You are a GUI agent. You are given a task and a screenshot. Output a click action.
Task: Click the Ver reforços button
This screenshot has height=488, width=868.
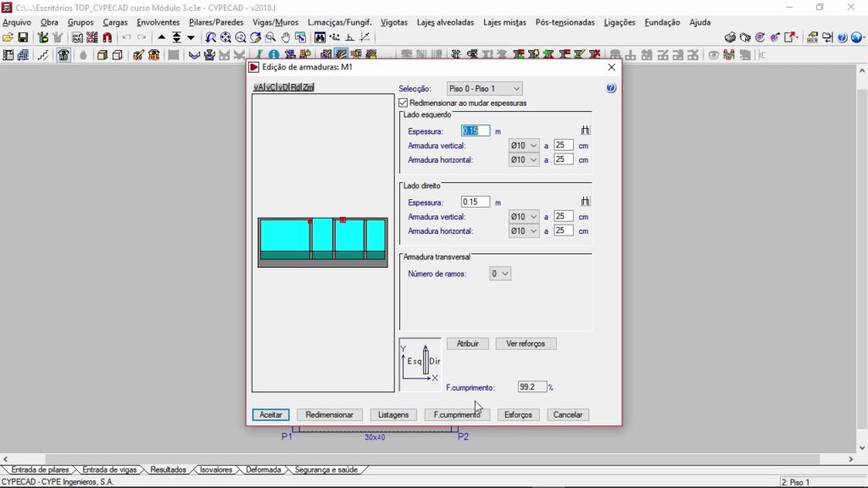click(x=526, y=343)
